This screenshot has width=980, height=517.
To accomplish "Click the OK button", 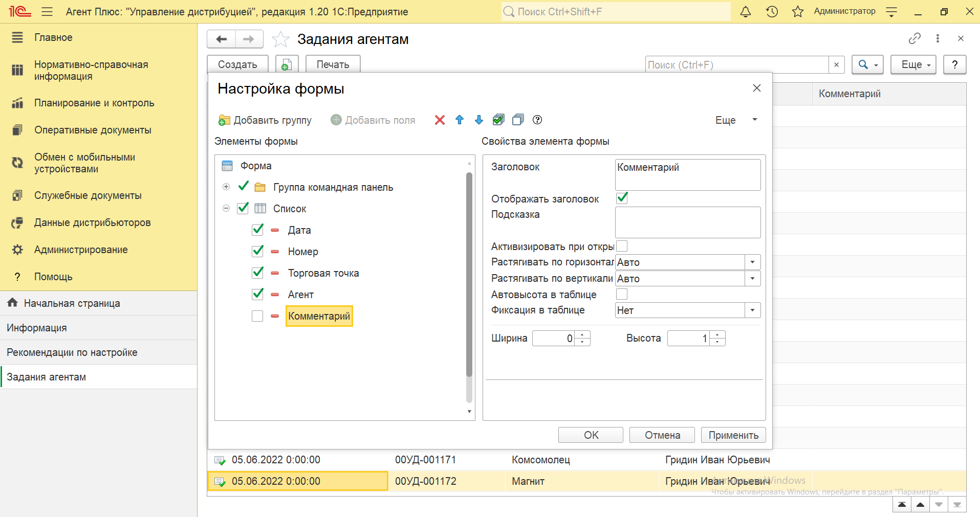I will click(x=591, y=435).
